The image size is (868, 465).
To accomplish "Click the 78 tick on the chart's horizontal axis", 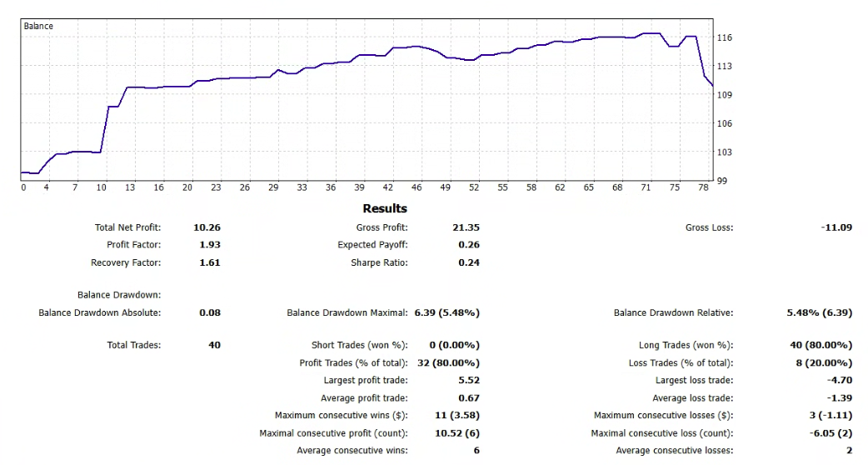I will click(704, 188).
